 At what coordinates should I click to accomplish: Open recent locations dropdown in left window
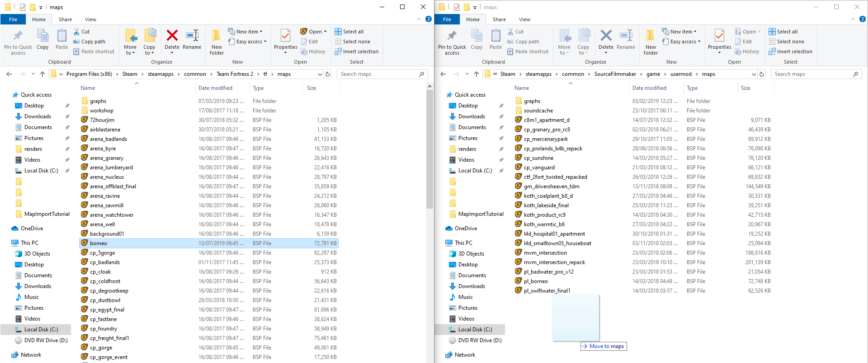(33, 74)
